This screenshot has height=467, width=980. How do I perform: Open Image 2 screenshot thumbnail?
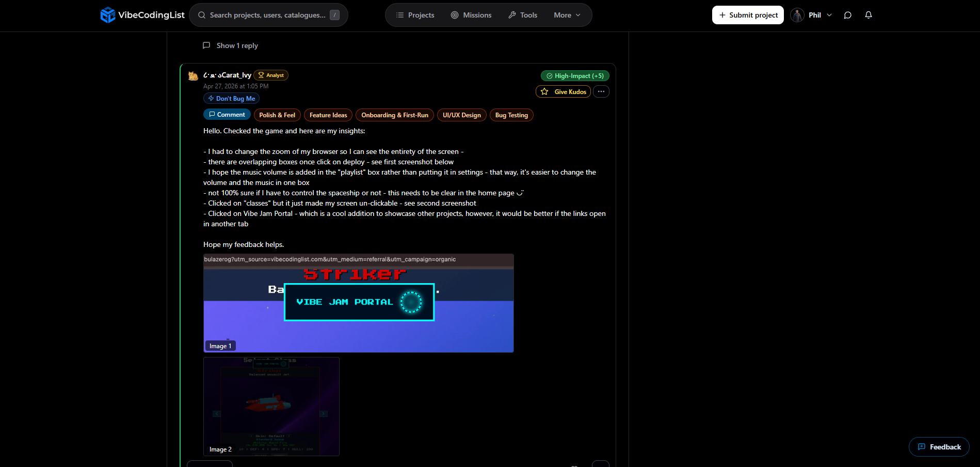[271, 407]
